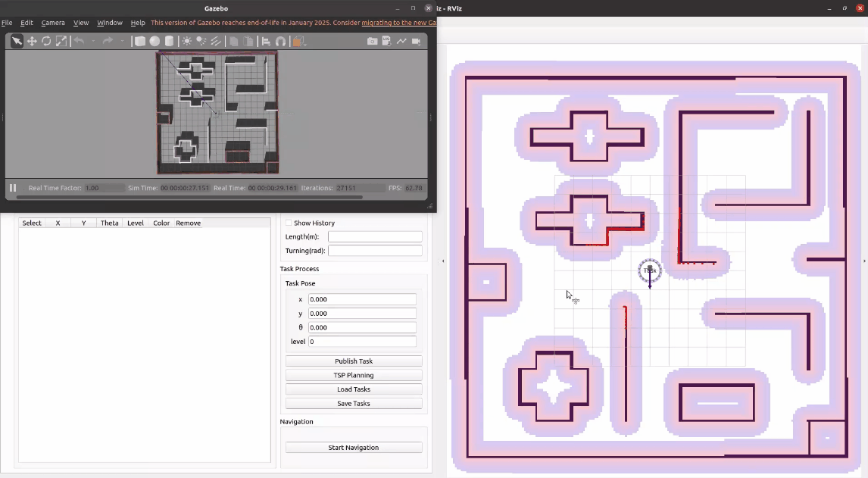Image resolution: width=868 pixels, height=478 pixels.
Task: Insert a sphere shape in Gazebo
Action: pyautogui.click(x=155, y=41)
